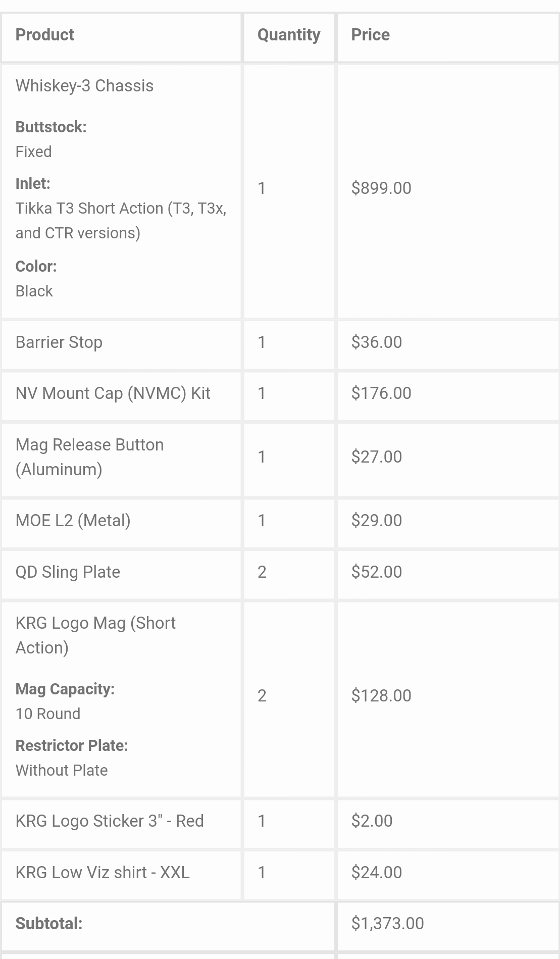Viewport: 560px width, 959px height.
Task: Open the QD Sling Plate product
Action: click(x=68, y=572)
